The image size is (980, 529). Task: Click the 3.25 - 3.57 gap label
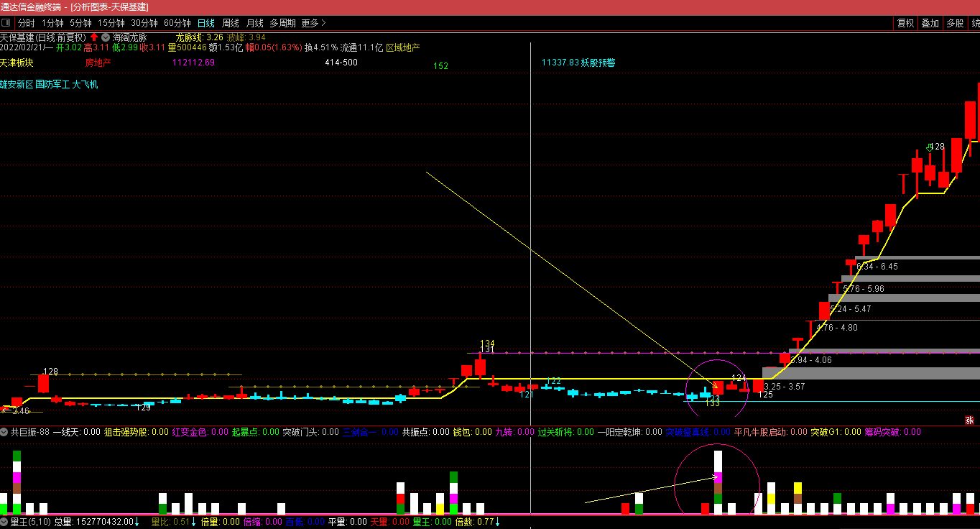click(784, 387)
